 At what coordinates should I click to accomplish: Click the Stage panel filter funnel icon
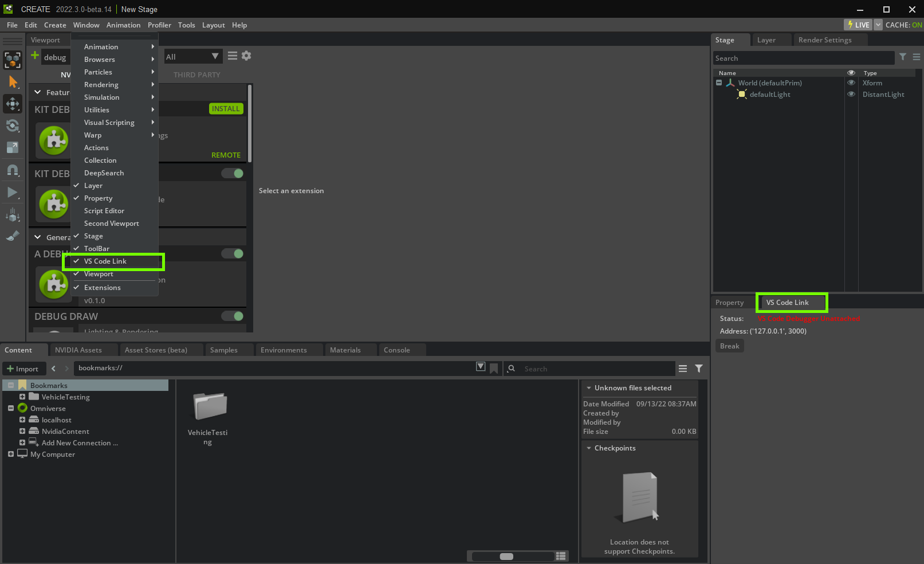coord(903,57)
